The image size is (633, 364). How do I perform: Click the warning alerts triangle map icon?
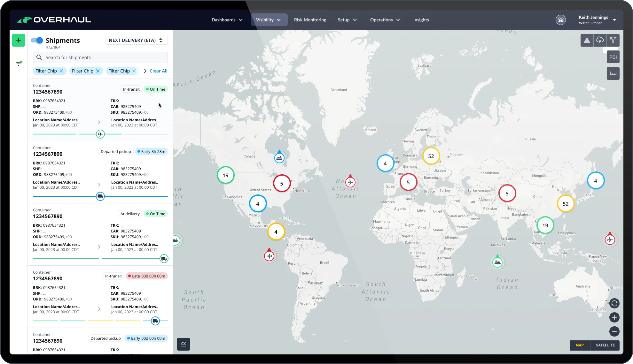click(x=587, y=40)
